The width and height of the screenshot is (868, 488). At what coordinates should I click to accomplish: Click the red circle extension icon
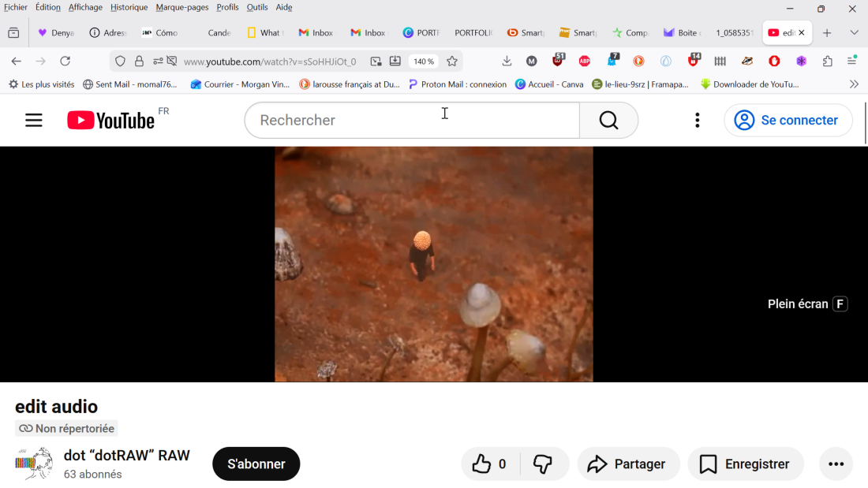tap(774, 61)
